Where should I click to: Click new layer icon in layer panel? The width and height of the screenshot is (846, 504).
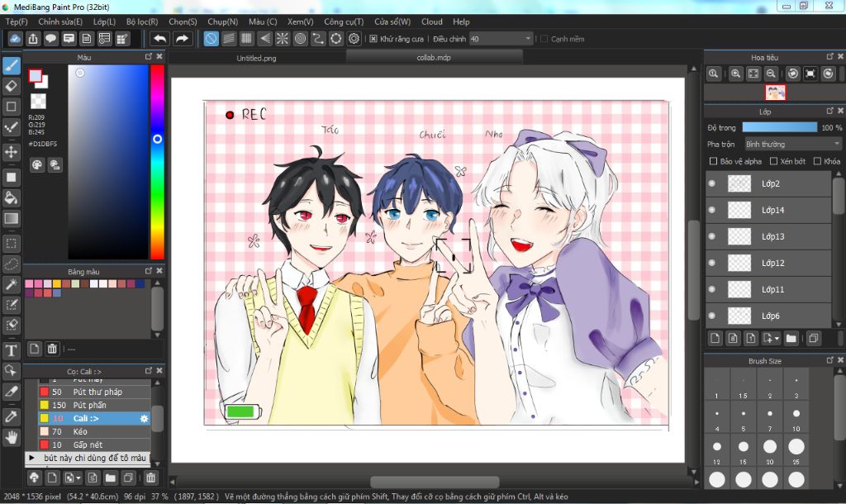click(x=715, y=338)
